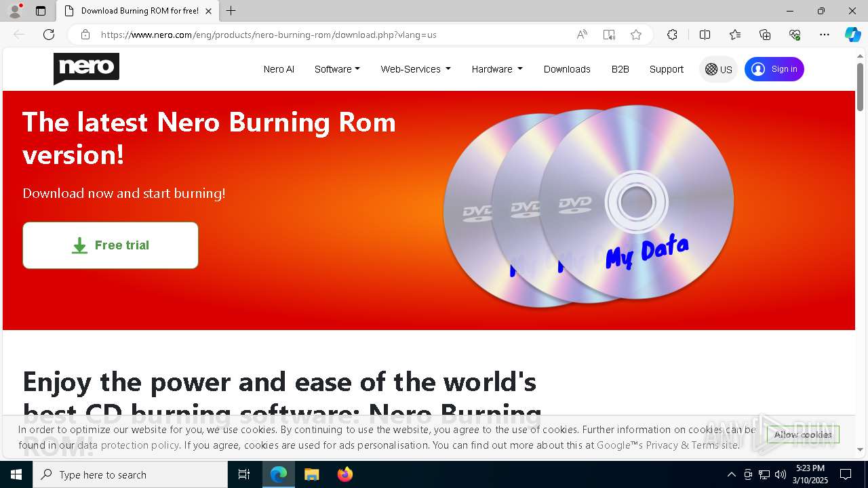Screen dimensions: 868x488
Task: Show hidden system tray icons
Action: pyautogui.click(x=731, y=474)
